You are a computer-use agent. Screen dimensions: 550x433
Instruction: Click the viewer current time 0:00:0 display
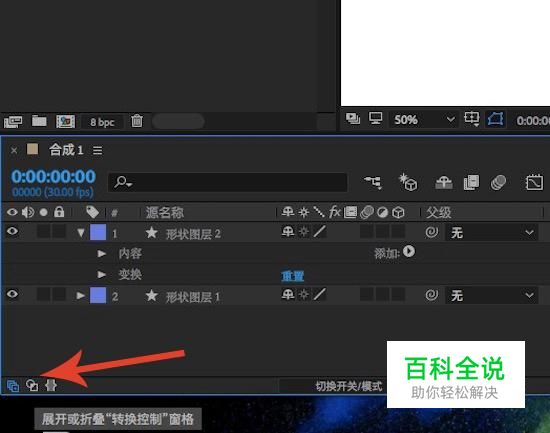pos(533,121)
